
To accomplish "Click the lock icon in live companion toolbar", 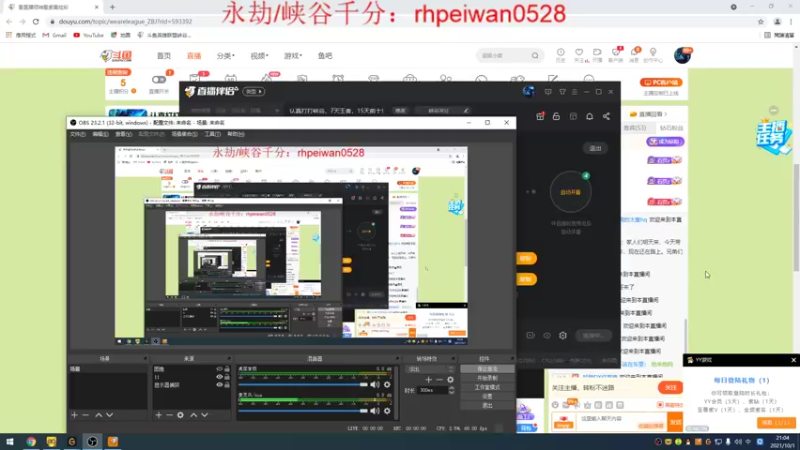I will pos(556,116).
